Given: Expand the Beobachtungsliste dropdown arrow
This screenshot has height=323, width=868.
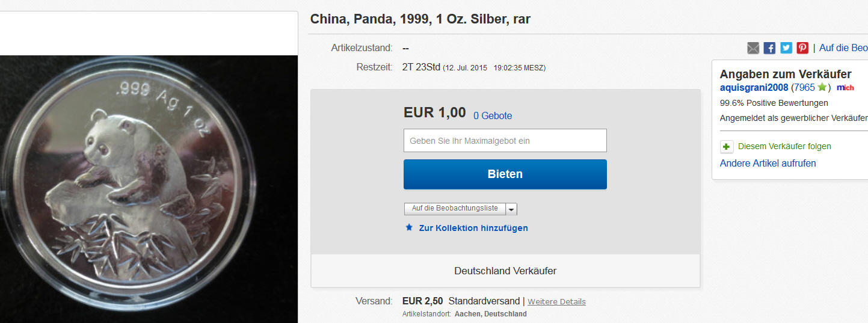Looking at the screenshot, I should pyautogui.click(x=511, y=209).
